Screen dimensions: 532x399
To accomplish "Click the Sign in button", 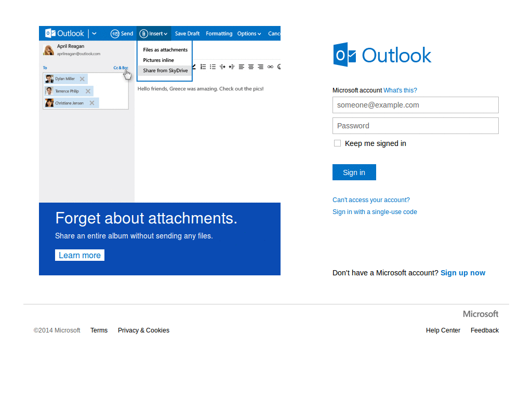I will [354, 172].
